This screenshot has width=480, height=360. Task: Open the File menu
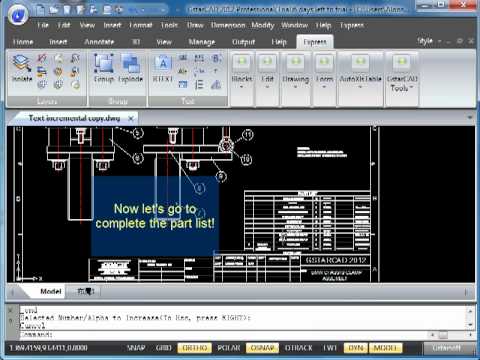coord(43,25)
